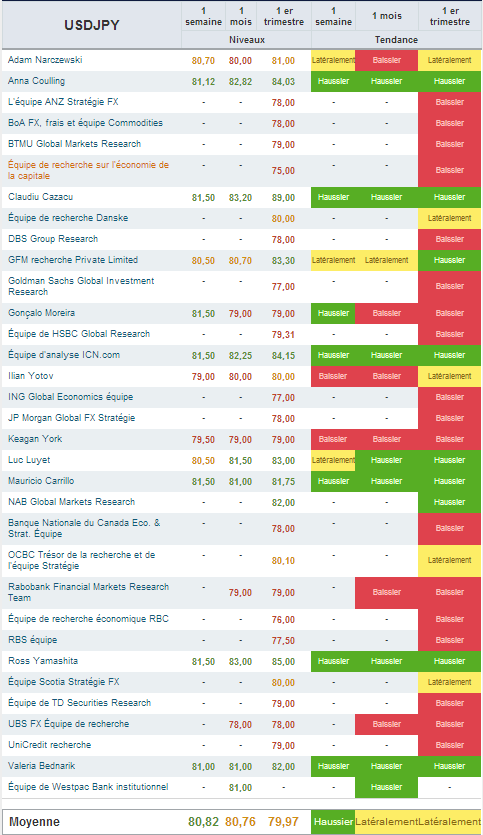Screen dimensions: 483x835
Task: Click GFM recherche Private Limited name
Action: point(73,260)
